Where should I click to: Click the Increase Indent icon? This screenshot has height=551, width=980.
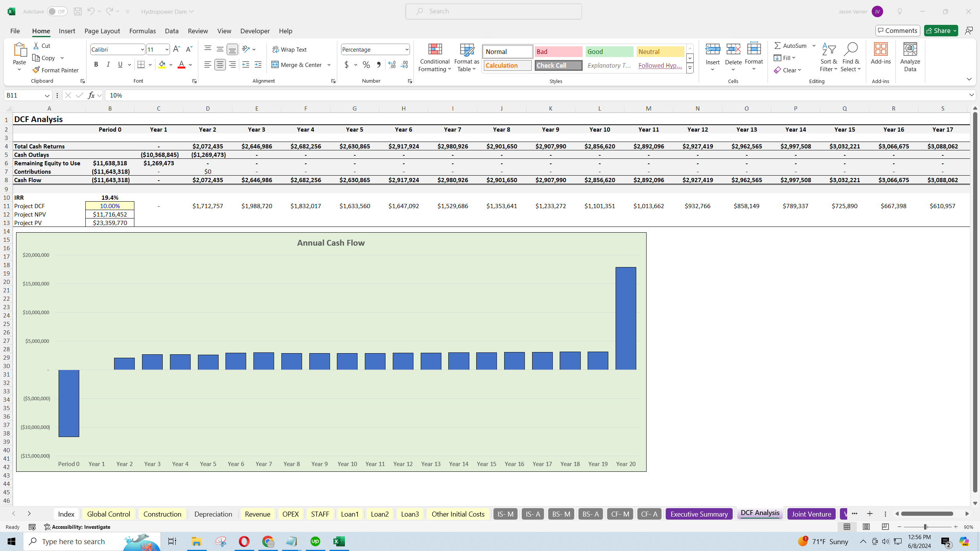point(258,65)
